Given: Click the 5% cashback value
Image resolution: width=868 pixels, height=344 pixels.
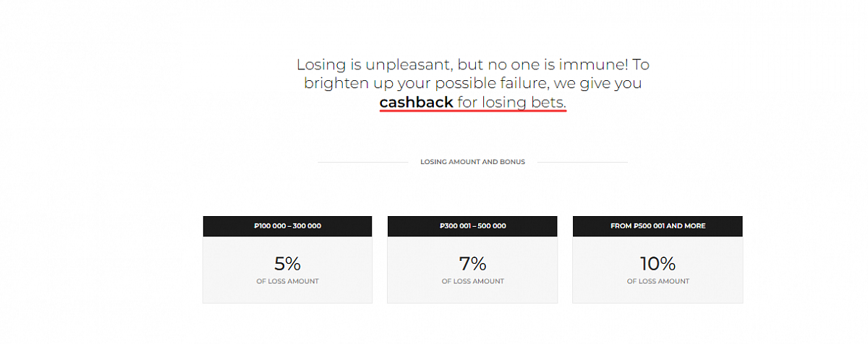Looking at the screenshot, I should [x=287, y=264].
